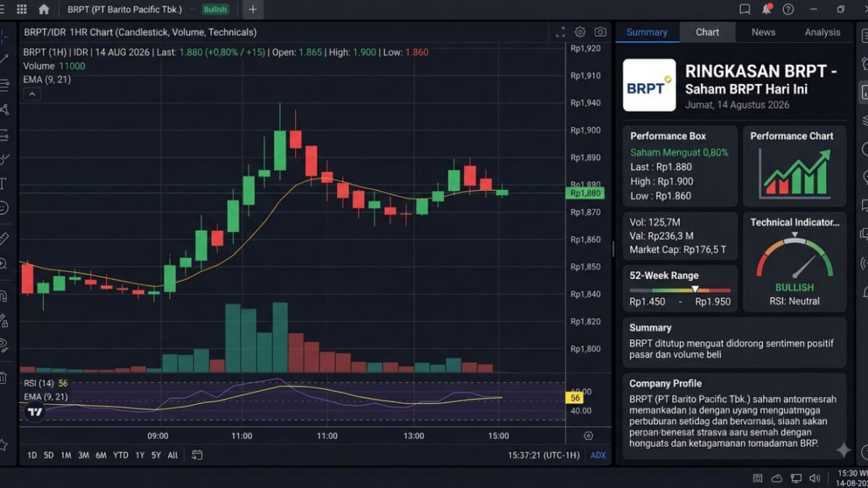Go to the Home icon
The height and width of the screenshot is (488, 868).
coord(44,9)
